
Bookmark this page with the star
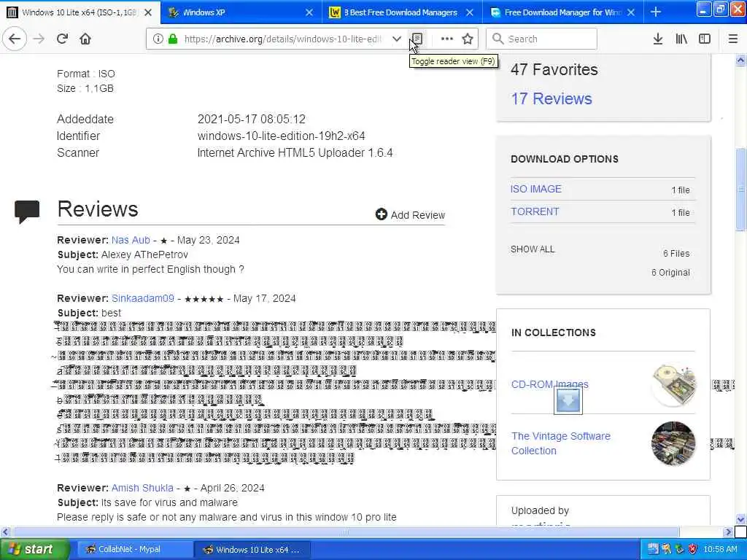pos(468,39)
